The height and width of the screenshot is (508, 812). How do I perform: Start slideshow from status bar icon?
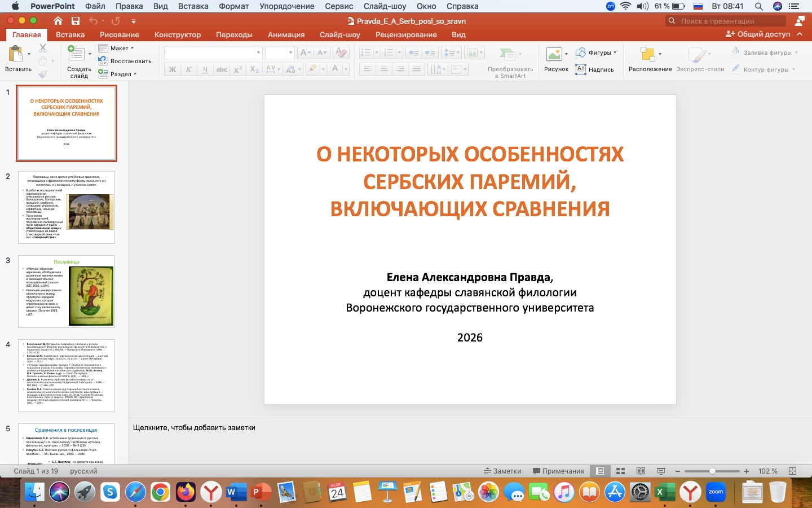[661, 471]
